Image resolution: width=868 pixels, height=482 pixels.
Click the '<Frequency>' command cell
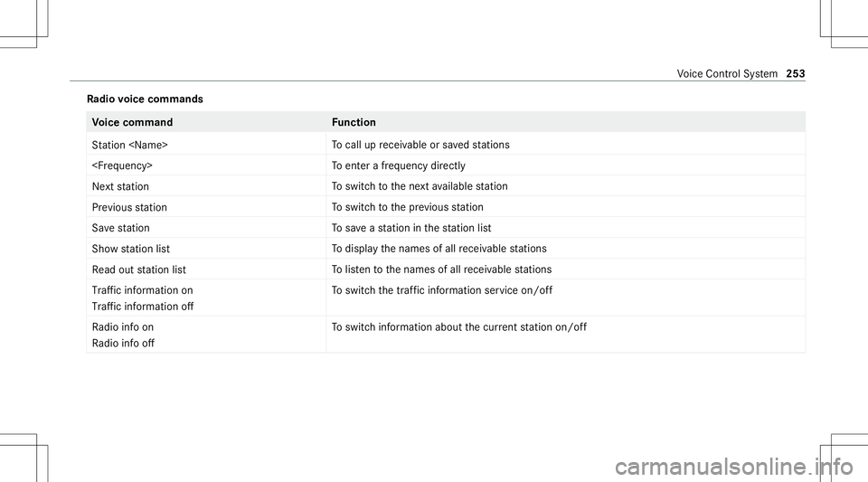click(x=122, y=165)
